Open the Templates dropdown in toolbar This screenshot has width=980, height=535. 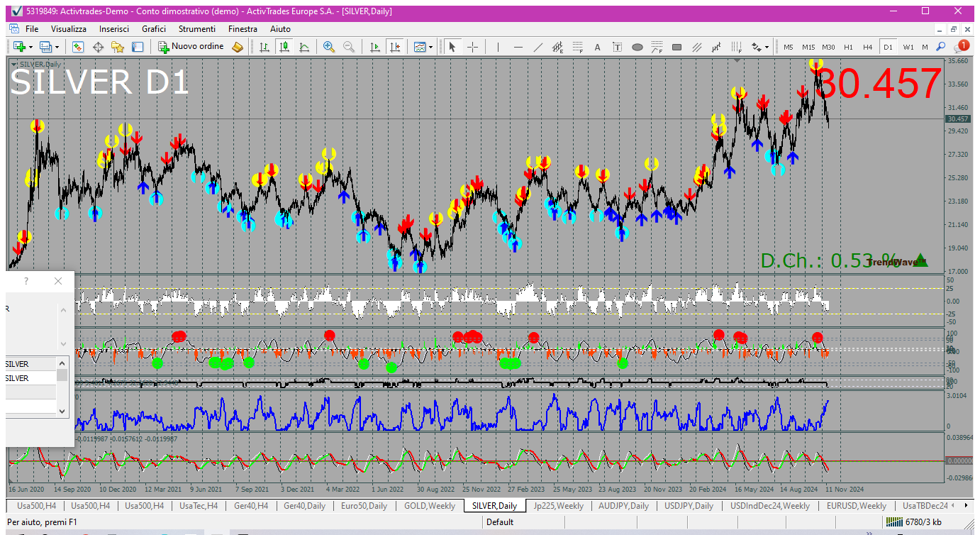click(423, 47)
